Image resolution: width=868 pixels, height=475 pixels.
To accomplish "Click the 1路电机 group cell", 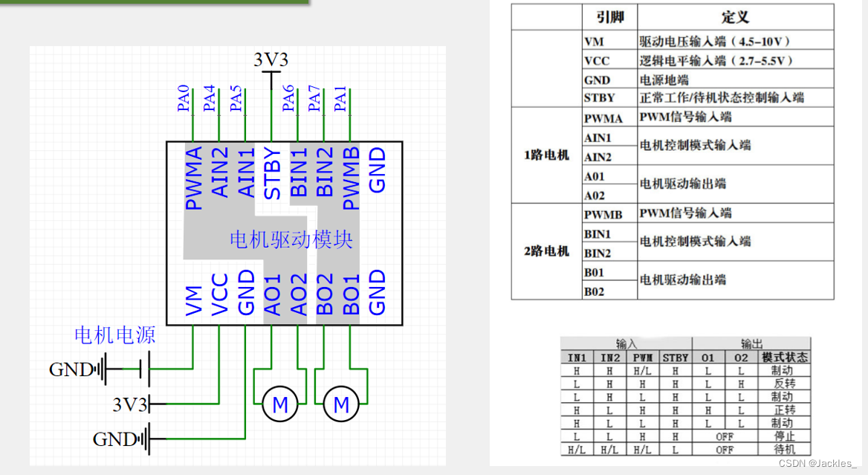I will point(546,155).
